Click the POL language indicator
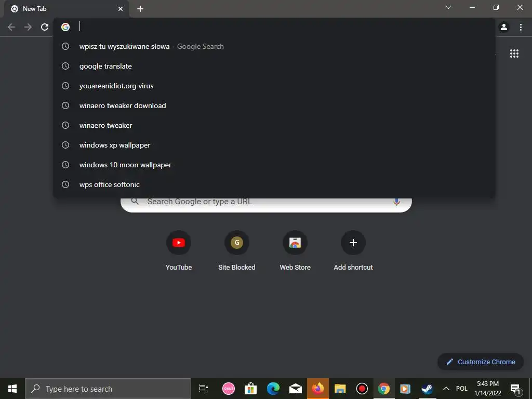Screen dimensions: 532x399 [x=462, y=389]
